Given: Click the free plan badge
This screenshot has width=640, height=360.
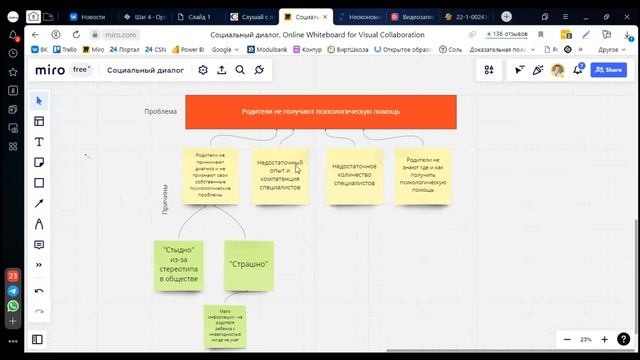Looking at the screenshot, I should click(81, 70).
